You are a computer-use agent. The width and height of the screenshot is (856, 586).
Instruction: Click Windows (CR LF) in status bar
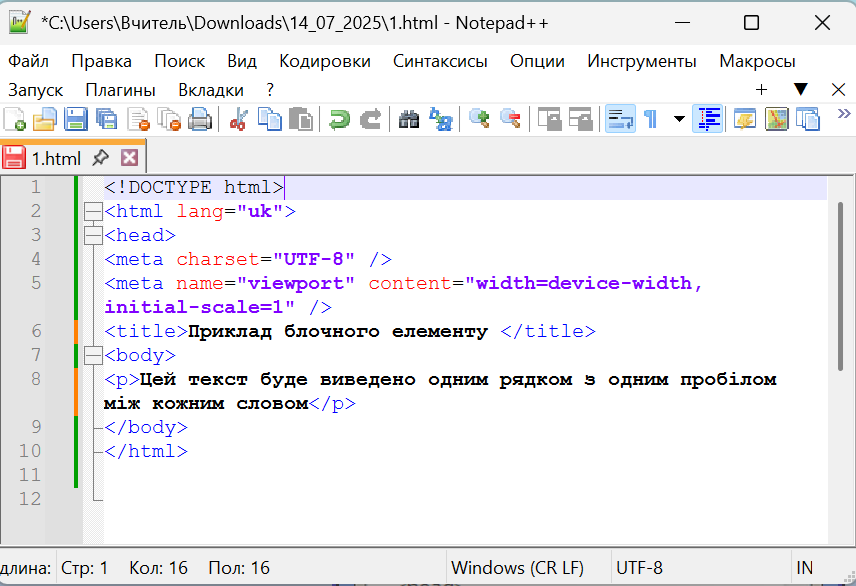point(517,568)
